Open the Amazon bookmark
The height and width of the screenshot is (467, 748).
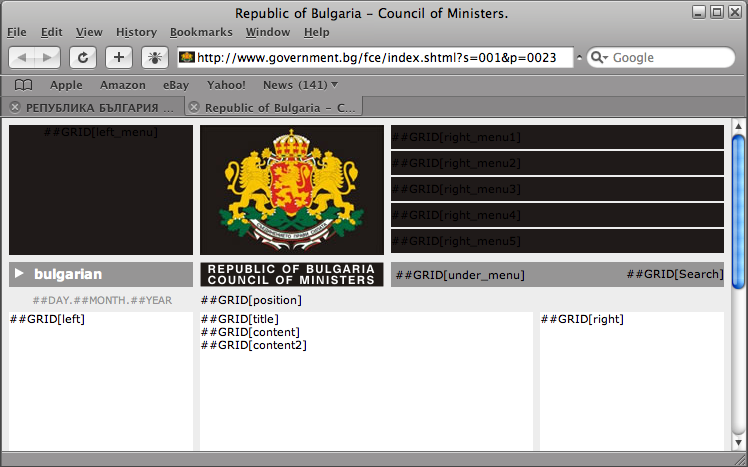pyautogui.click(x=122, y=85)
